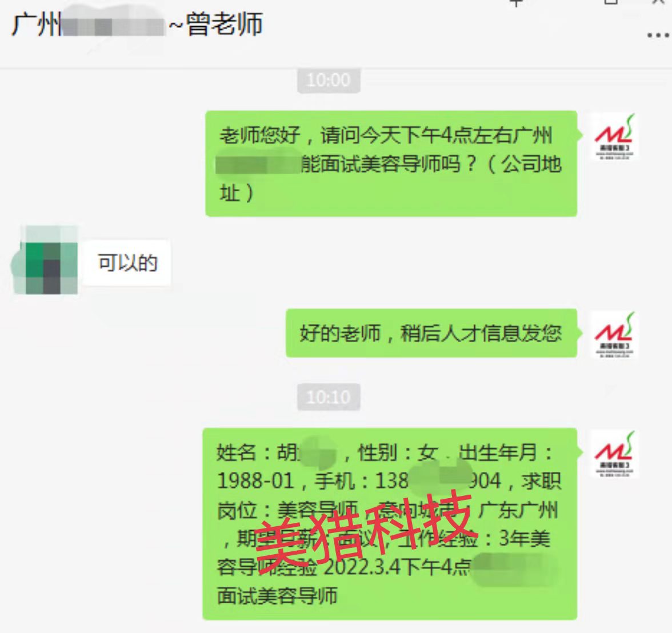Click ML avatar next to 好的老师 reply
672x633 pixels.
coord(615,335)
